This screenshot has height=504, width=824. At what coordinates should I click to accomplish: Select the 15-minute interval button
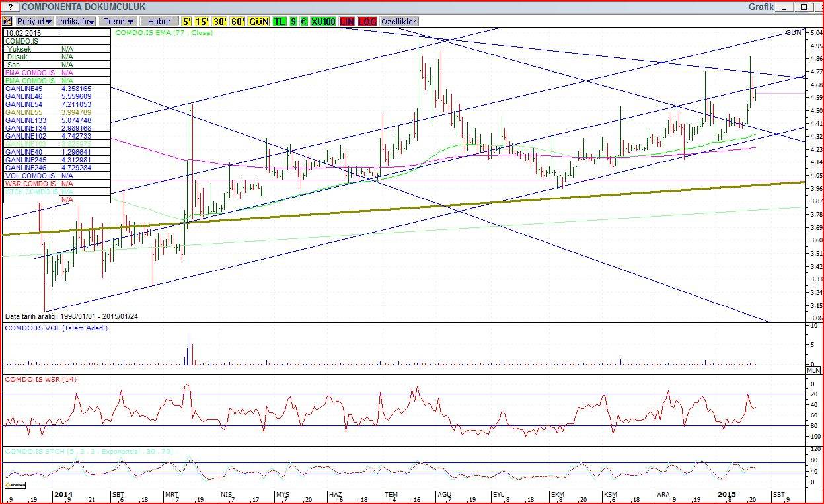(202, 22)
